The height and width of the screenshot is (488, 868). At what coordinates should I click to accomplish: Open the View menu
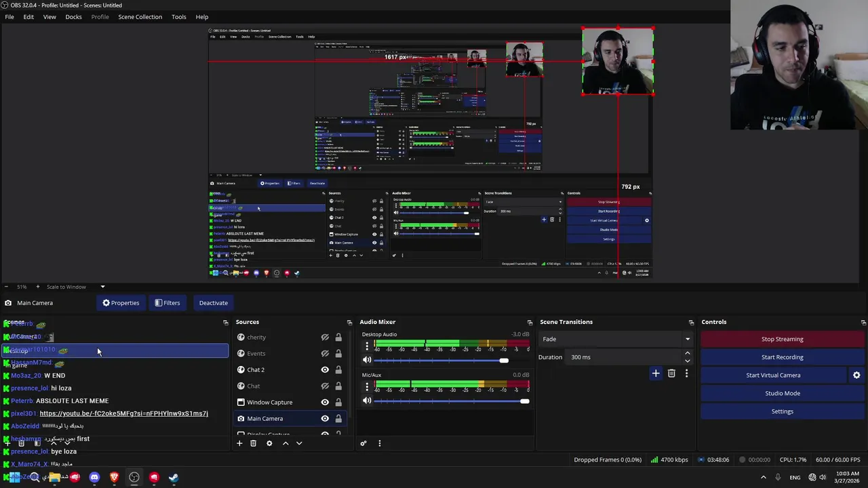[50, 17]
